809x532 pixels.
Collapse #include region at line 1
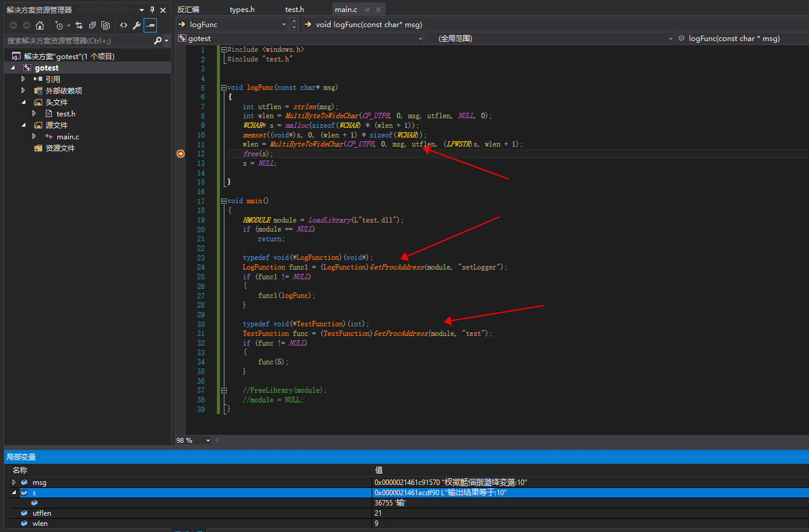coord(224,49)
